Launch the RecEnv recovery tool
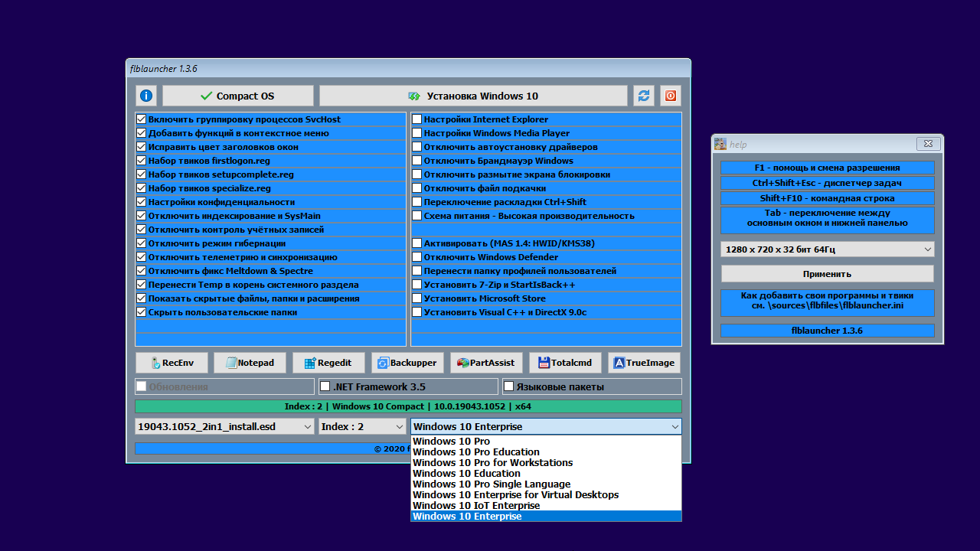 171,363
